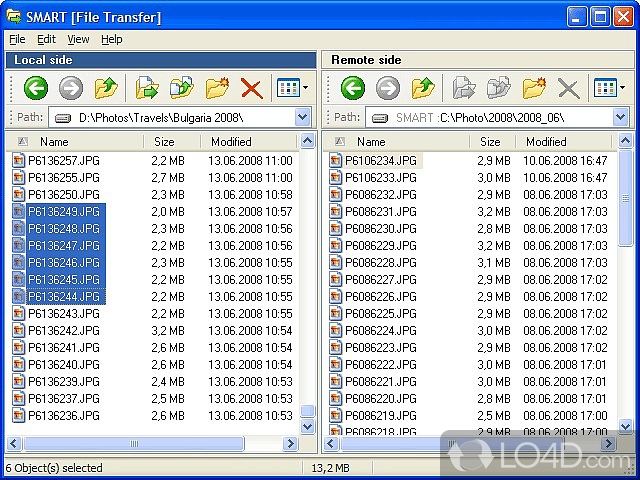The width and height of the screenshot is (640, 480).
Task: Click Local side scroll down arrow
Action: 307,427
